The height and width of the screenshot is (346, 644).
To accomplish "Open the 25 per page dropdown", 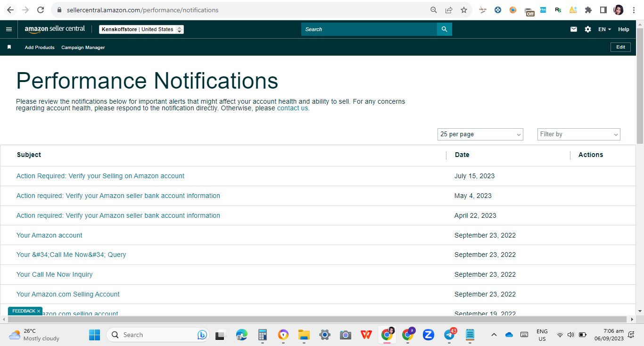I will coord(480,134).
